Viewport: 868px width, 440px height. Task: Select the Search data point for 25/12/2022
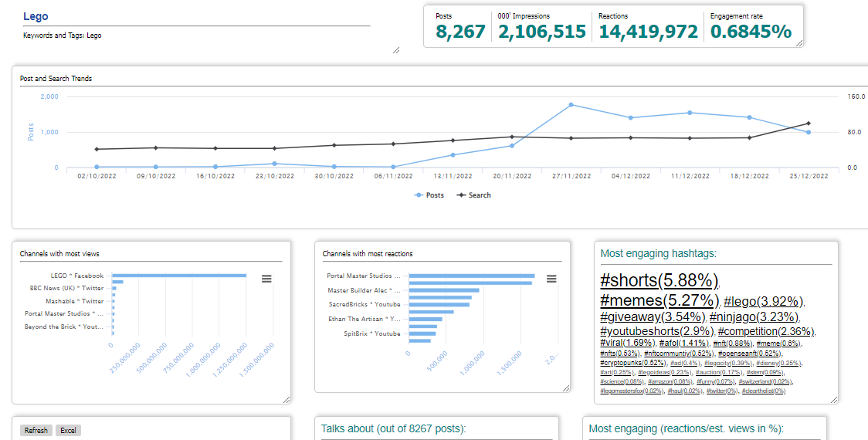click(x=809, y=124)
